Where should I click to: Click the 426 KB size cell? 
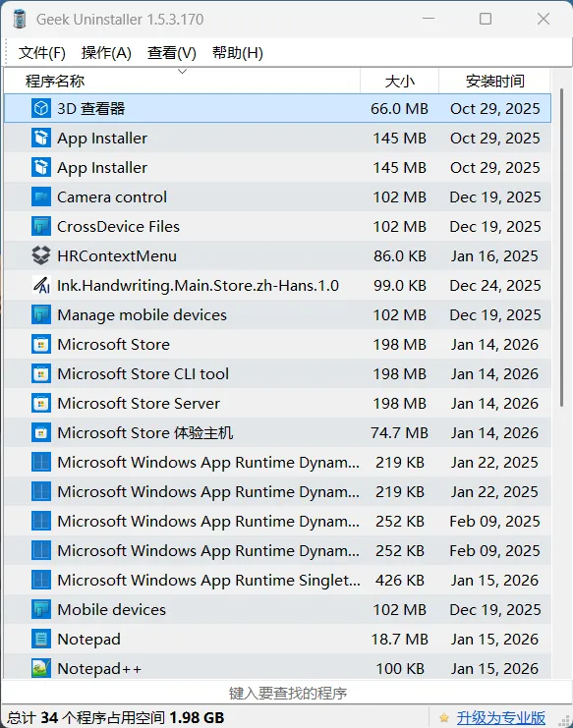coord(400,580)
